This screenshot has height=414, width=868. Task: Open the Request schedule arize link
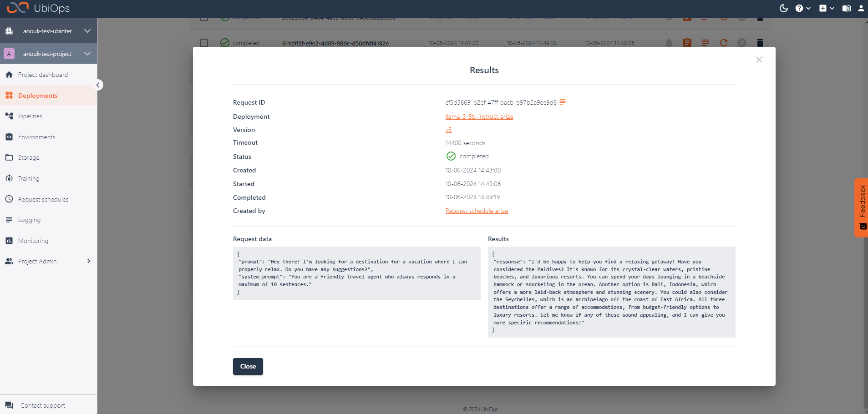[477, 211]
